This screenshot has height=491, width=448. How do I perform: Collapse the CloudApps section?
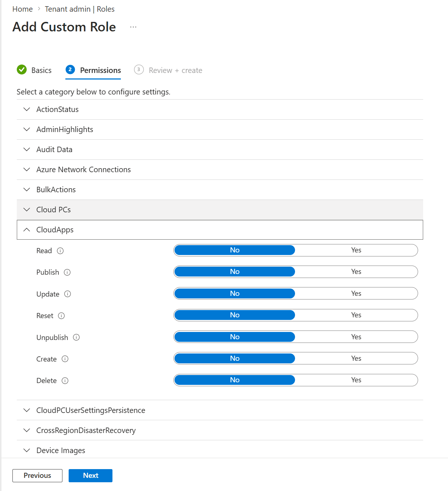tap(55, 230)
